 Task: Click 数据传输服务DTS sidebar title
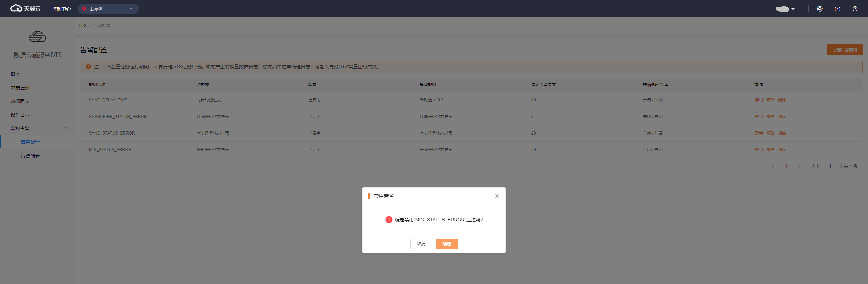[x=38, y=55]
